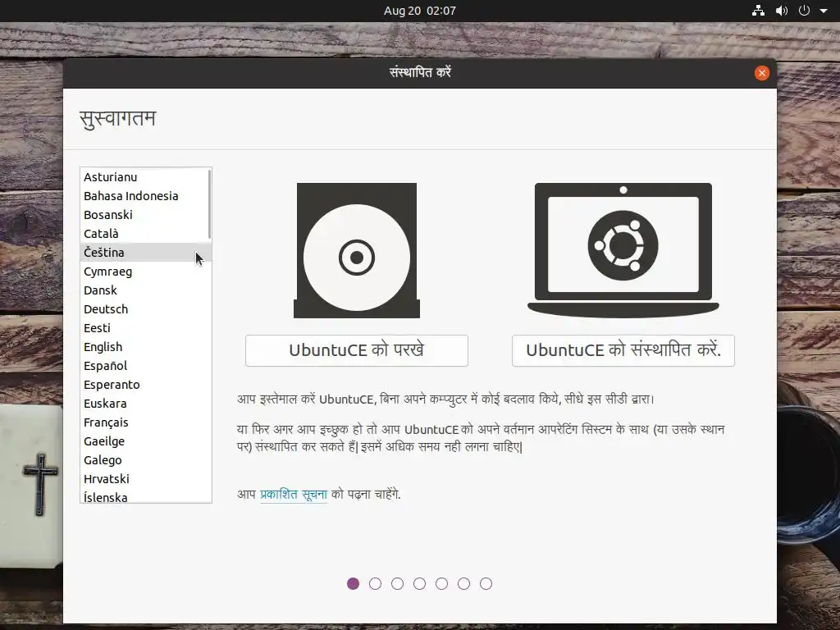Screen dimensions: 840x630
Task: Choose Eesti from the list
Action: (146, 328)
